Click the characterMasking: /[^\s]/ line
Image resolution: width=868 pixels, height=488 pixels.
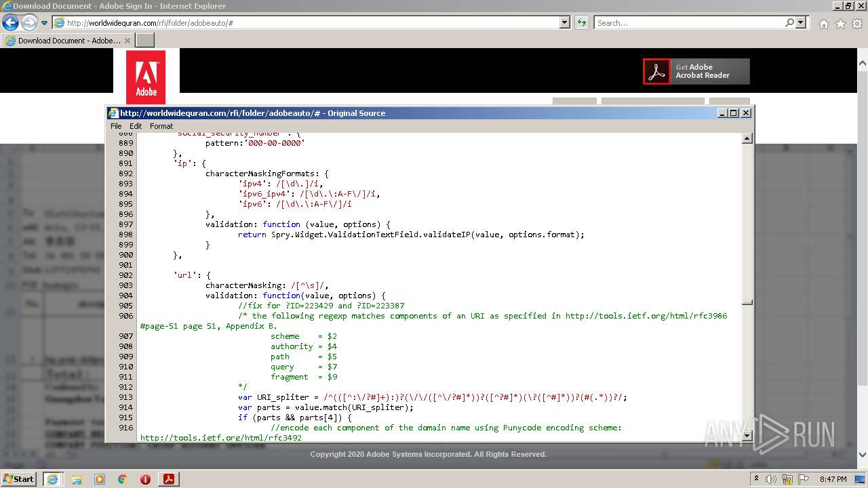tap(267, 285)
